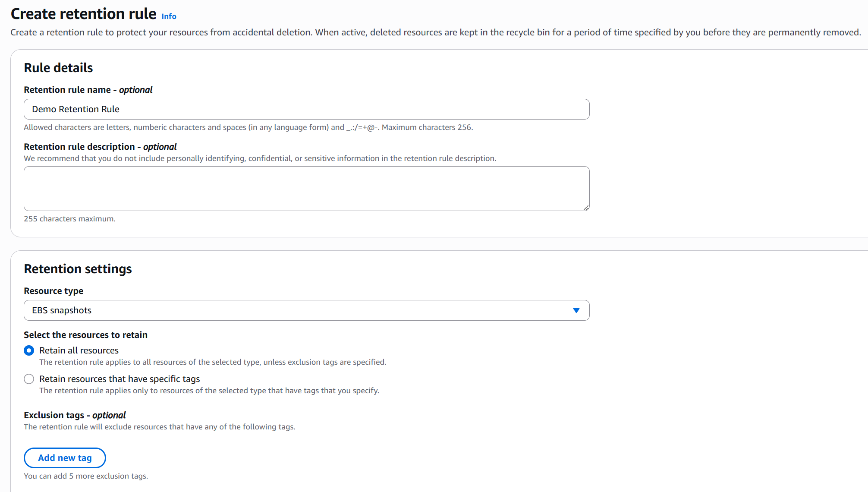Select the Retain all resources radio button
868x492 pixels.
[29, 350]
